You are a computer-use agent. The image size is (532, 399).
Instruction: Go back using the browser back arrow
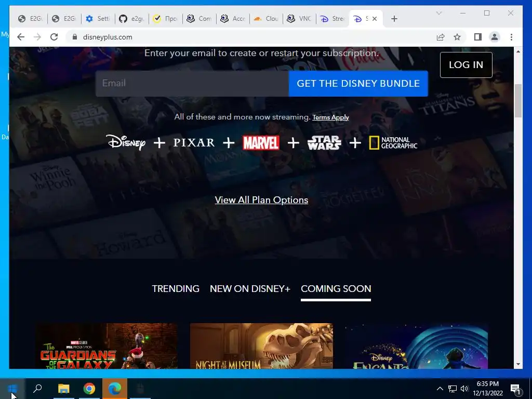pyautogui.click(x=21, y=37)
